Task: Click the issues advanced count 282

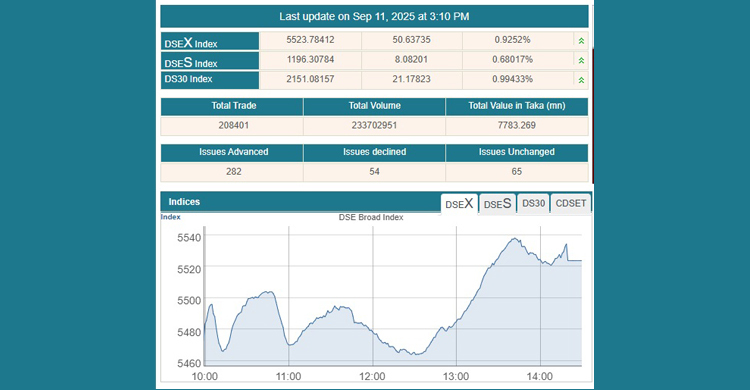Action: point(234,171)
